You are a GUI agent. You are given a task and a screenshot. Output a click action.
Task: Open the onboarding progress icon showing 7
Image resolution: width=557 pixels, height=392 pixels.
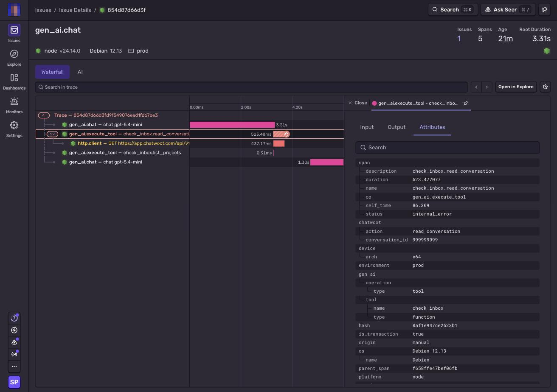[x=14, y=318]
